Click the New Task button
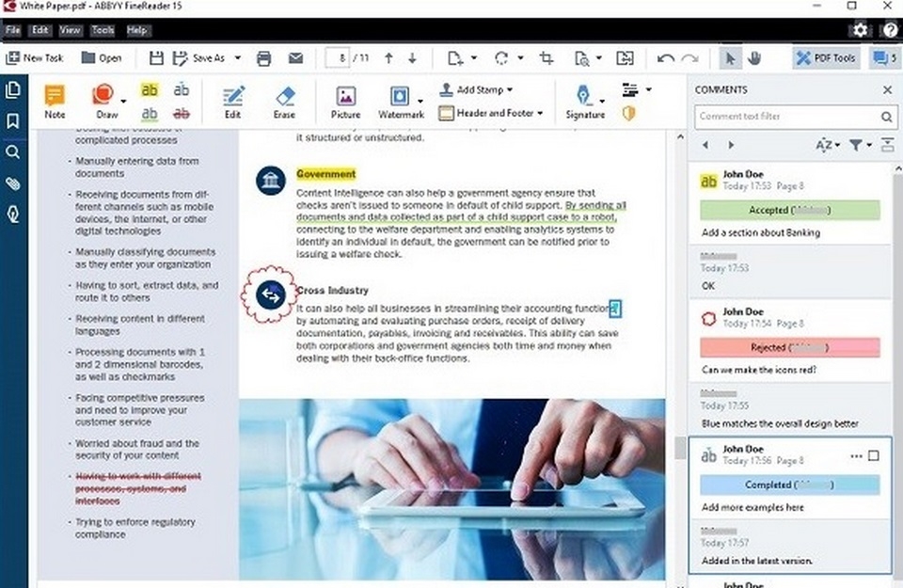This screenshot has height=588, width=903. tap(35, 58)
